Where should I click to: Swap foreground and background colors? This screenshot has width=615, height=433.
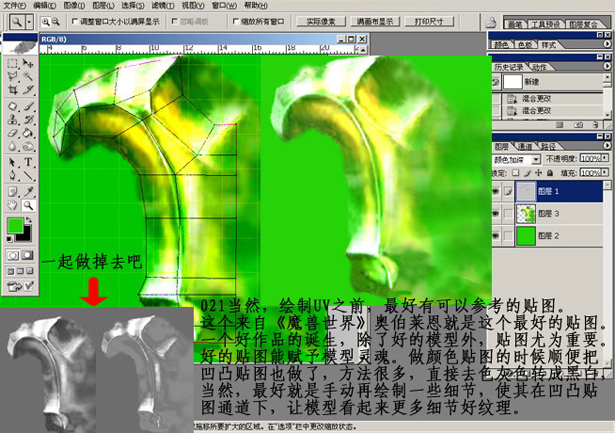(x=28, y=220)
